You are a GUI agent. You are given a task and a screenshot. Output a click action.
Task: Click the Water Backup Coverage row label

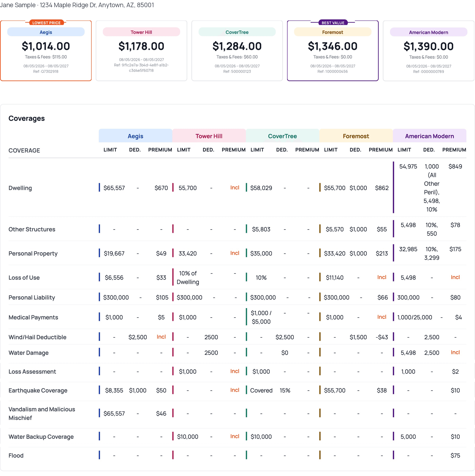coord(41,437)
